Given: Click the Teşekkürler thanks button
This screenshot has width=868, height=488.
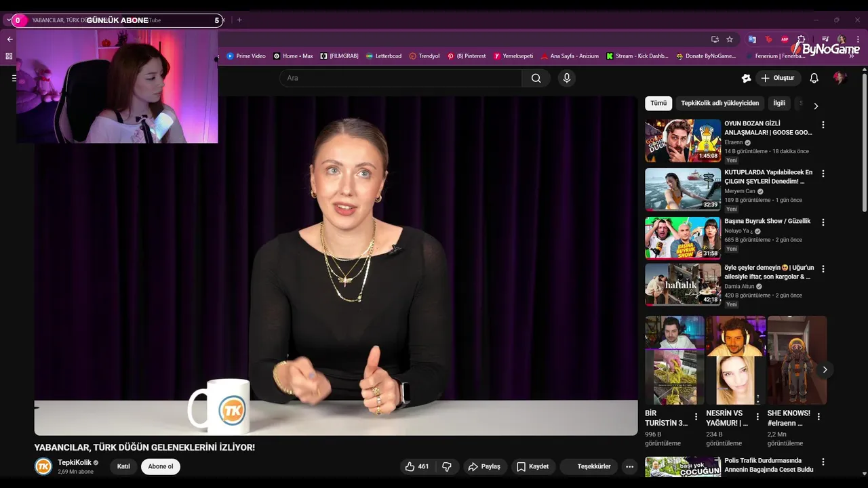Looking at the screenshot, I should point(589,466).
